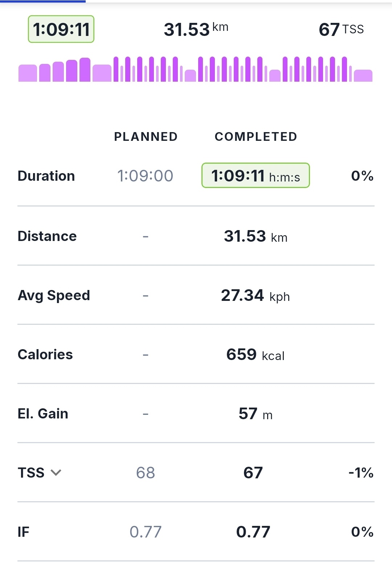Tap the completed TSS 67 in the table

253,473
